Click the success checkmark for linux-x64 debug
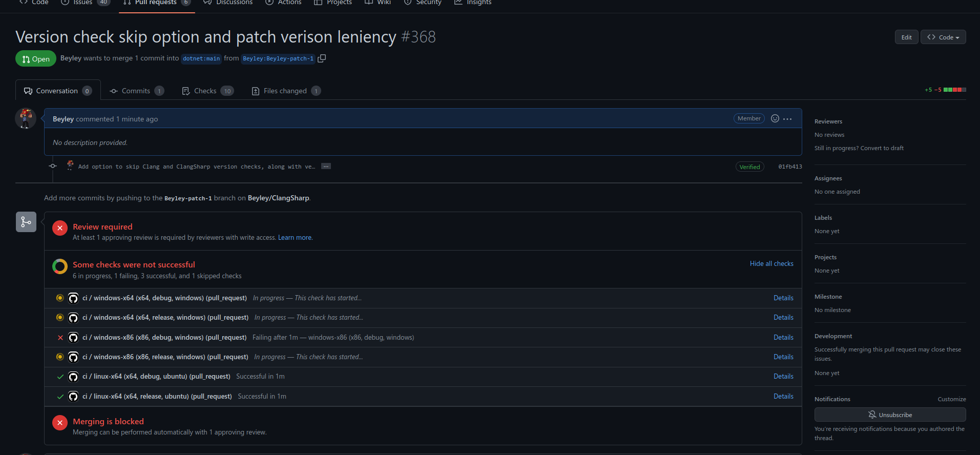Viewport: 980px width, 455px height. 60,377
